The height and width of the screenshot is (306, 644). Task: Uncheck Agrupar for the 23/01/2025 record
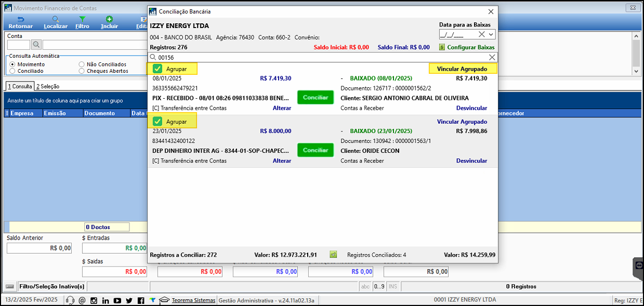click(157, 122)
